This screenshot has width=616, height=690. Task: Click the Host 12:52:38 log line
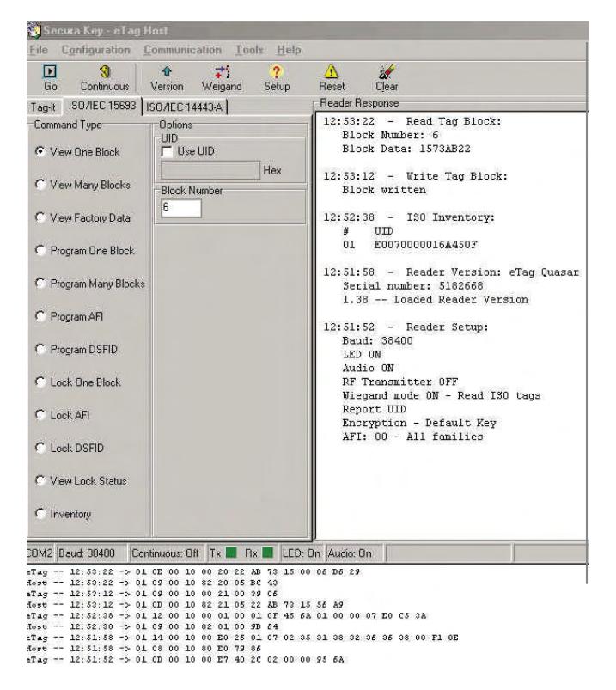pyautogui.click(x=152, y=626)
